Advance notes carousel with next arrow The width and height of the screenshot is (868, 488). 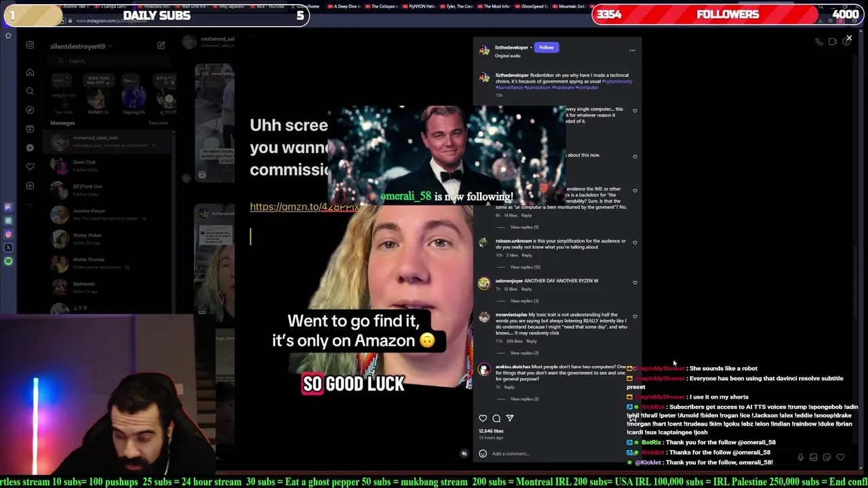pyautogui.click(x=170, y=99)
